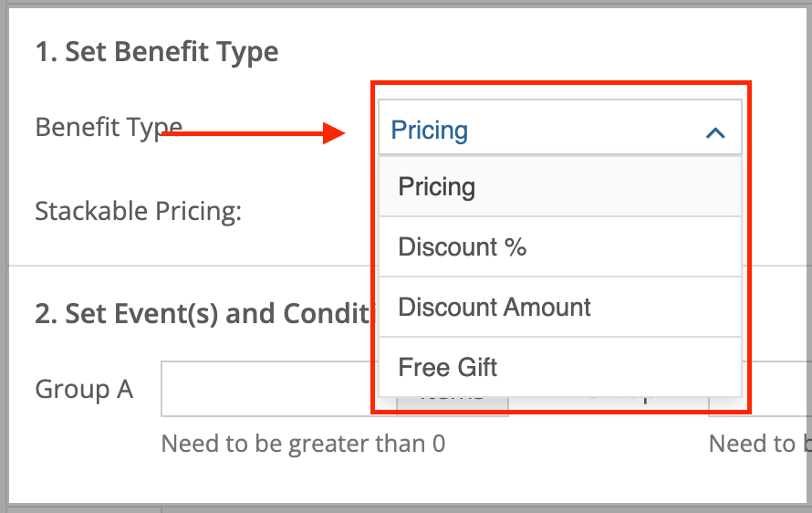812x513 pixels.
Task: Click the 'Benefit Type' label
Action: 109,128
